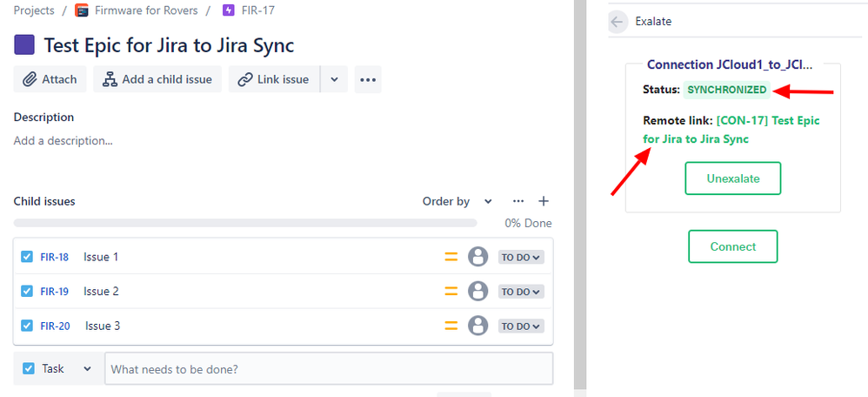Open the more actions menu beside Link issue
Viewport: 868px width, 397px height.
pos(368,79)
